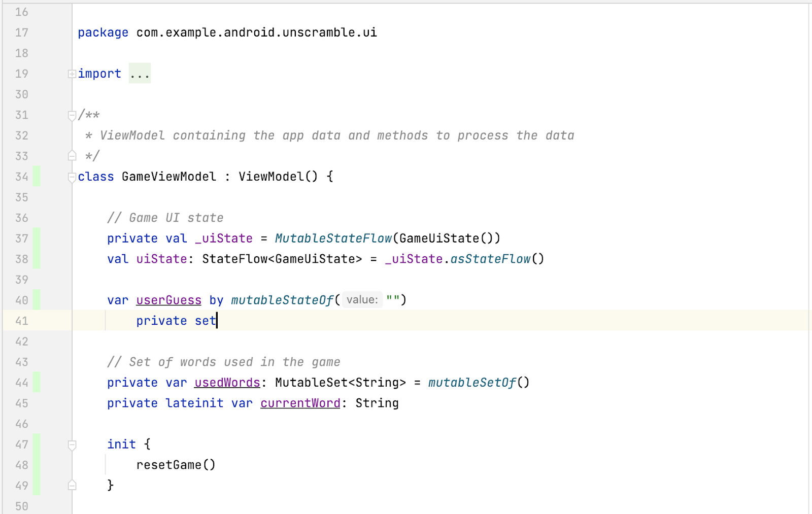
Task: Expand the collapsed import block fold icon
Action: [72, 74]
